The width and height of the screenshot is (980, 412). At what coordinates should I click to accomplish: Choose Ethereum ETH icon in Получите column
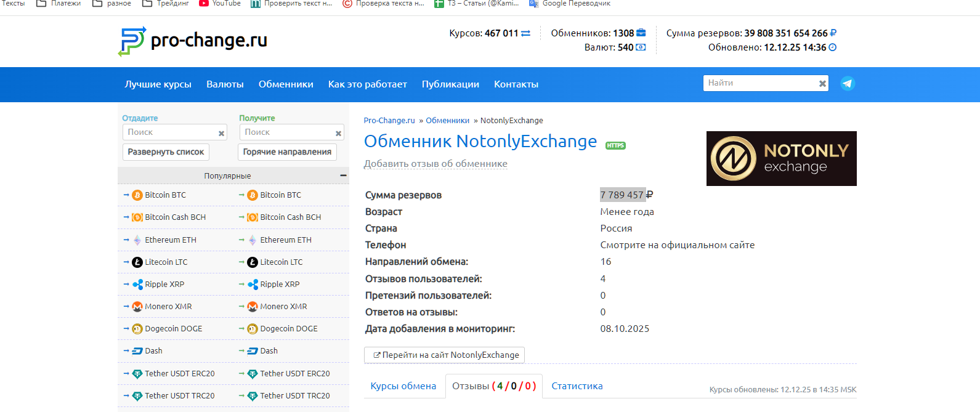[x=253, y=240]
